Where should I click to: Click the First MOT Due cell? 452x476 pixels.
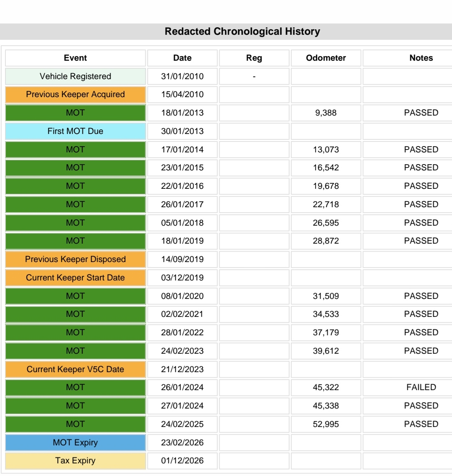tap(75, 131)
